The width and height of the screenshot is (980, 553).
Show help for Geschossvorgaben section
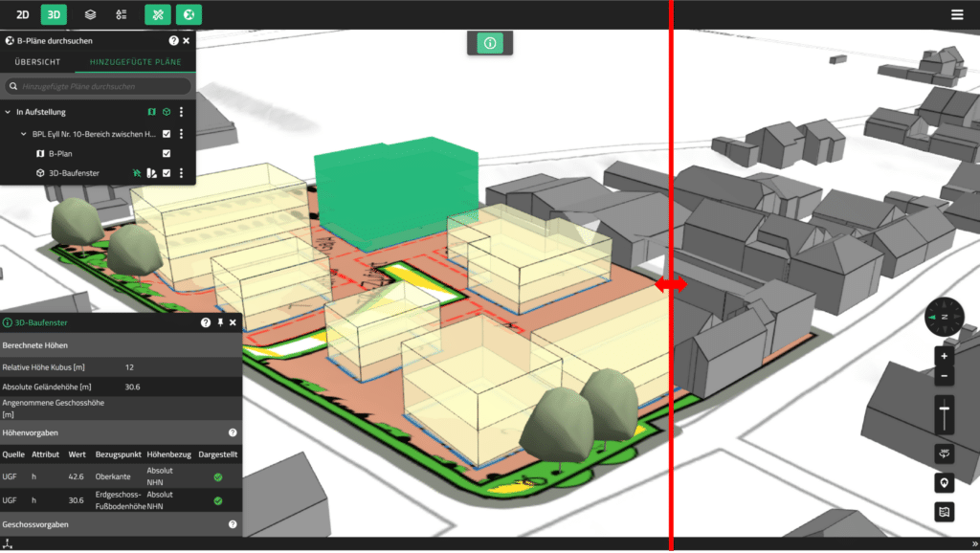[233, 524]
